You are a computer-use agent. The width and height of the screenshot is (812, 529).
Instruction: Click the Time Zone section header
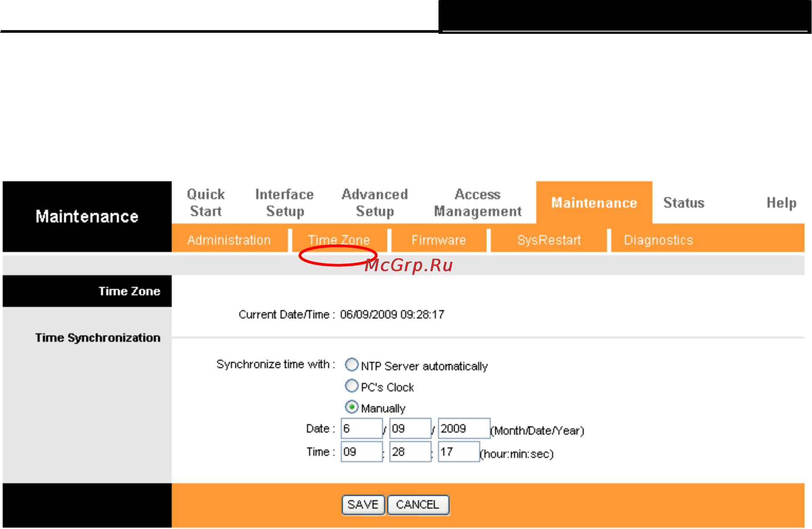[129, 291]
